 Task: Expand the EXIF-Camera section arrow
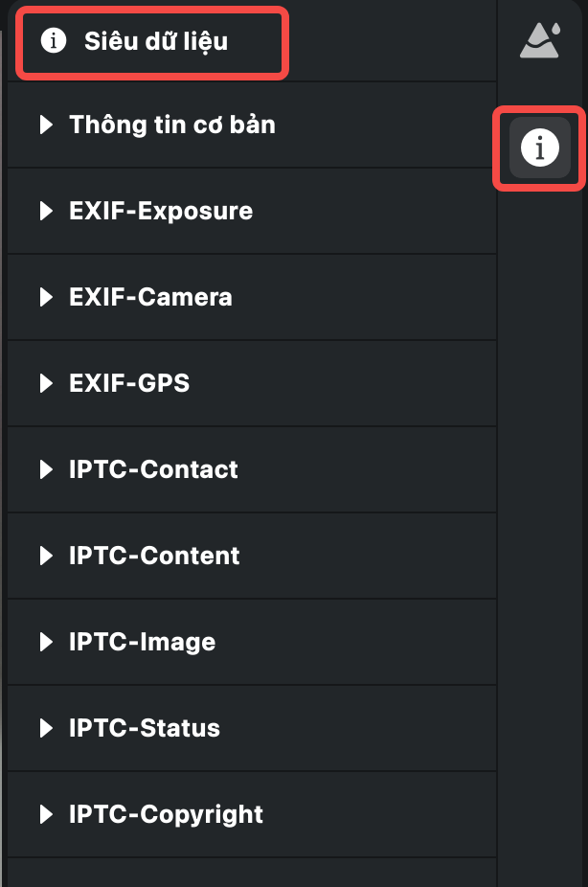(46, 297)
